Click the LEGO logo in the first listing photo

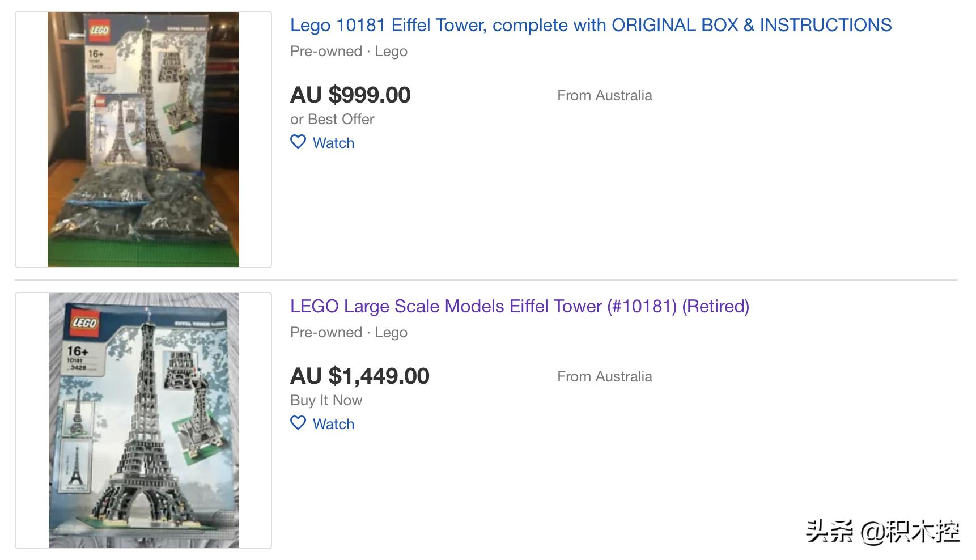(99, 30)
